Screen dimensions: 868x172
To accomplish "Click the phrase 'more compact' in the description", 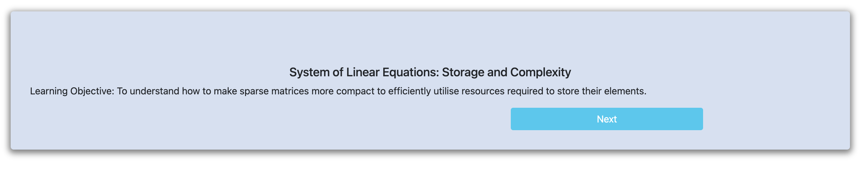I will click(x=343, y=91).
